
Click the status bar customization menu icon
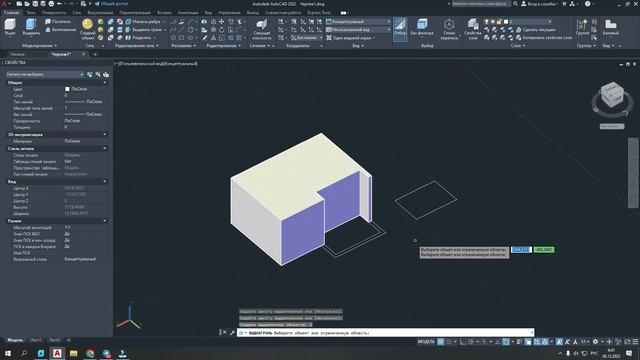tap(635, 342)
